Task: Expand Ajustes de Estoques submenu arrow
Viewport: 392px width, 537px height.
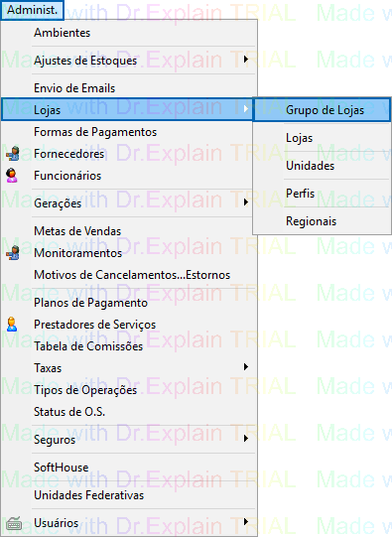Action: (246, 60)
